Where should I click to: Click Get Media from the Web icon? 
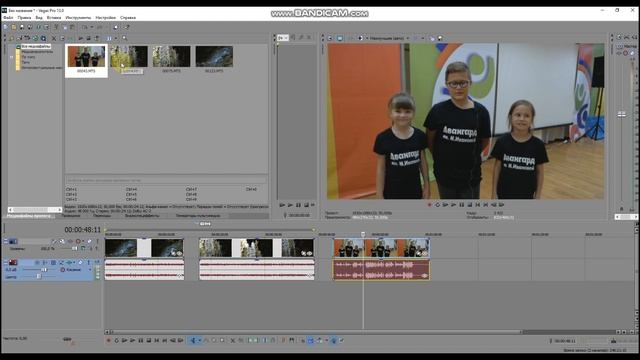[x=43, y=38]
